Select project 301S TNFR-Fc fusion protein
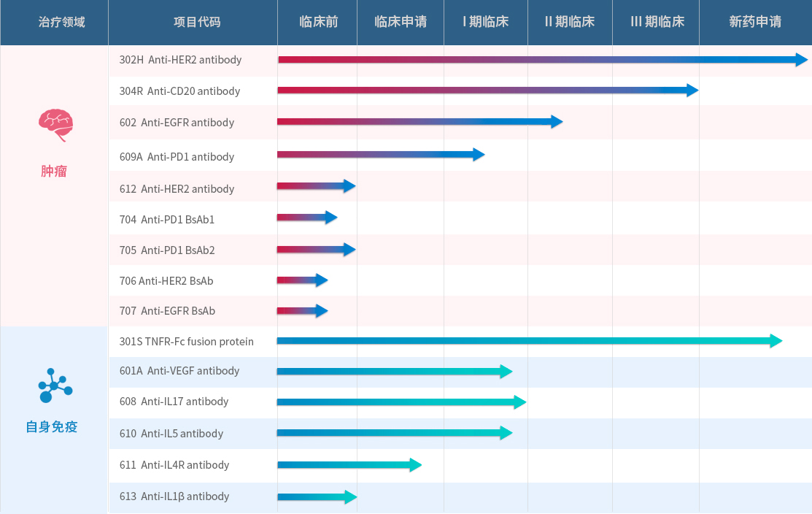This screenshot has height=514, width=812. 187,342
